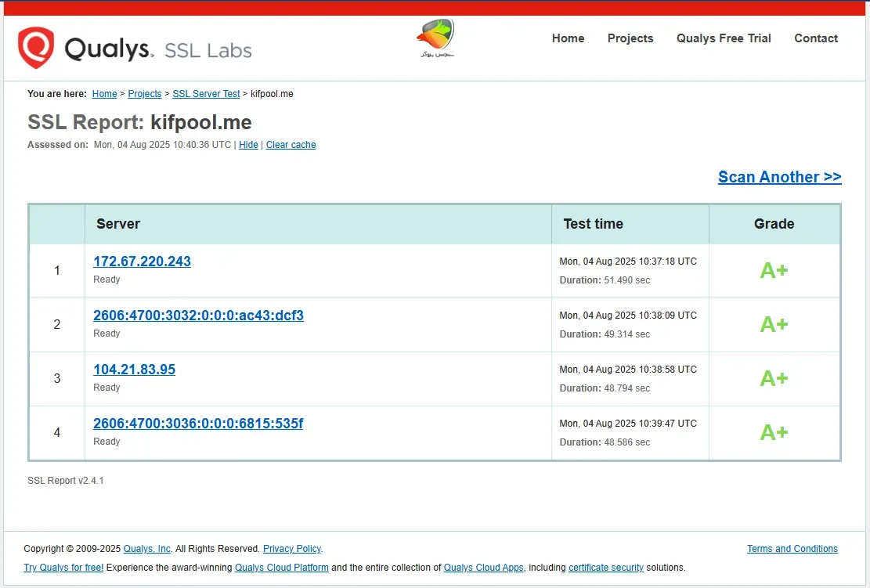This screenshot has width=870, height=588.
Task: Click Ready status under 172.67.220.243
Action: pyautogui.click(x=106, y=280)
